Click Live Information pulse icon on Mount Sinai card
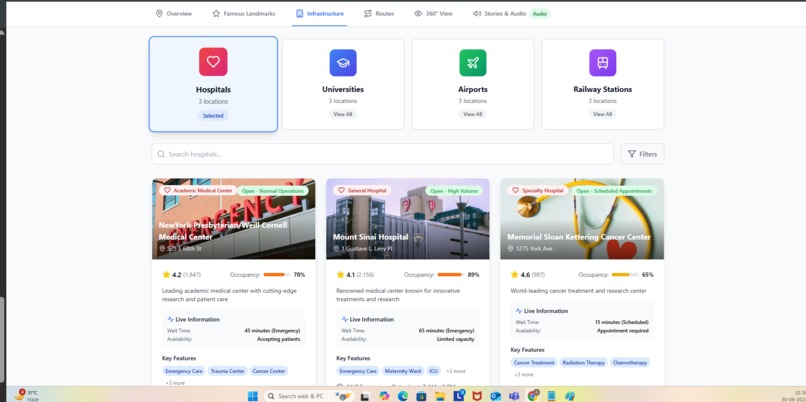The width and height of the screenshot is (806, 402). click(x=344, y=319)
